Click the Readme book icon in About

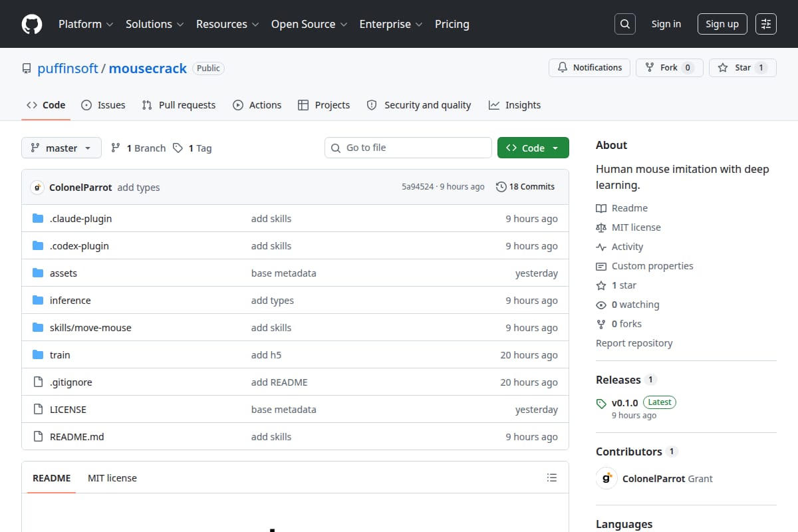tap(601, 208)
